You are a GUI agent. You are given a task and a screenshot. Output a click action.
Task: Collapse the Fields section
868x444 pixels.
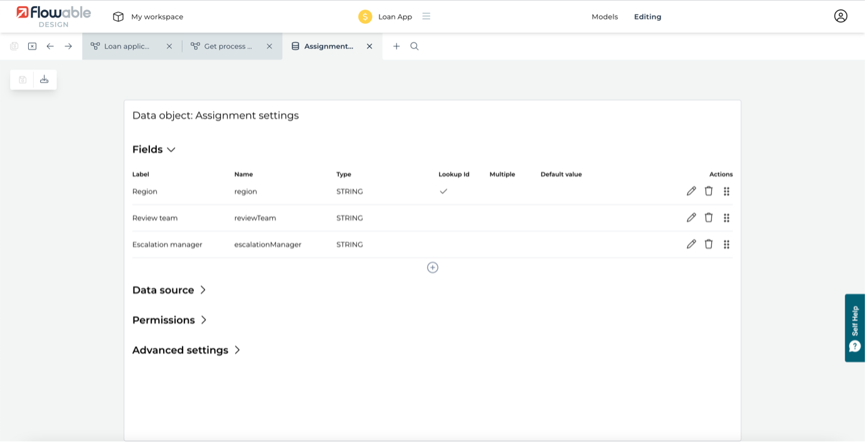click(x=171, y=149)
